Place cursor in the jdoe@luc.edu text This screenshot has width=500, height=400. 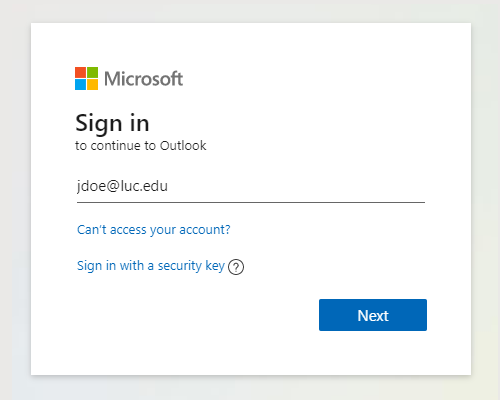(122, 186)
